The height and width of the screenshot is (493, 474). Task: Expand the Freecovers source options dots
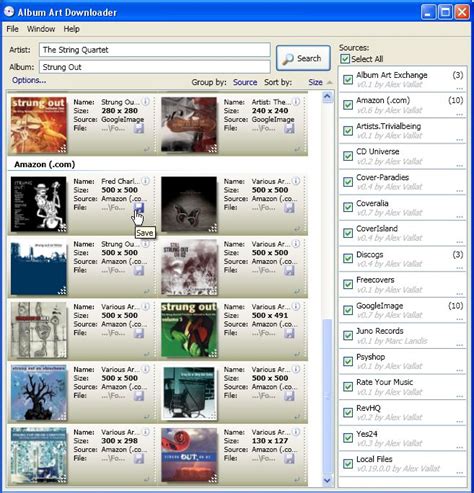[460, 294]
